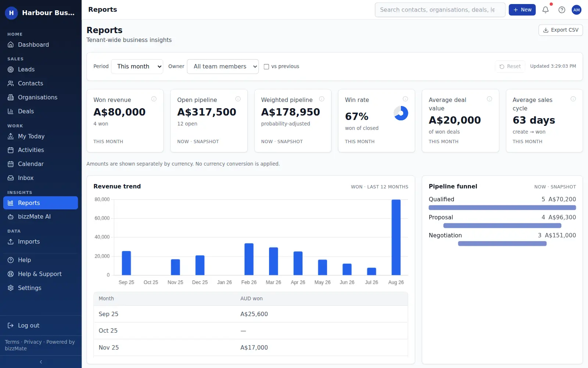Click the Deals chart icon
This screenshot has width=588, height=368.
(11, 111)
